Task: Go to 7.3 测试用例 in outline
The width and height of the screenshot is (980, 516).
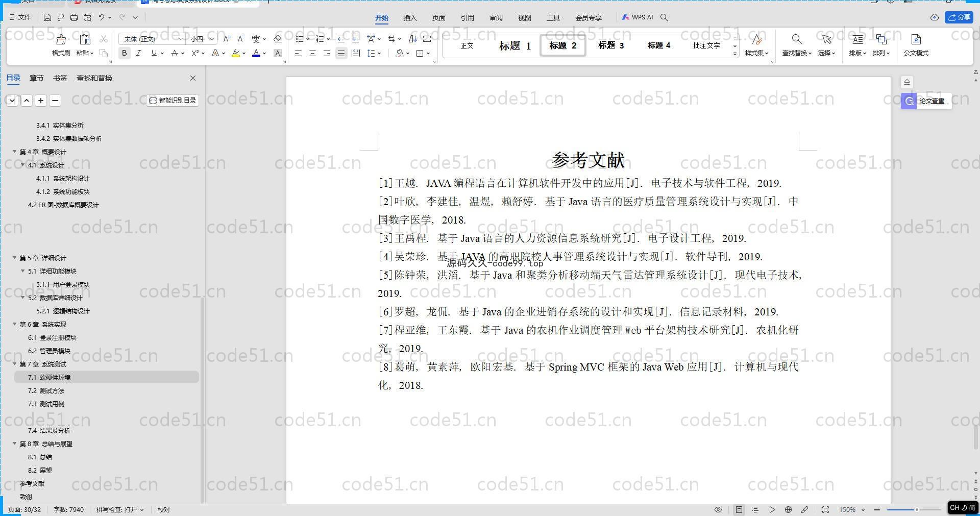Action: (46, 404)
